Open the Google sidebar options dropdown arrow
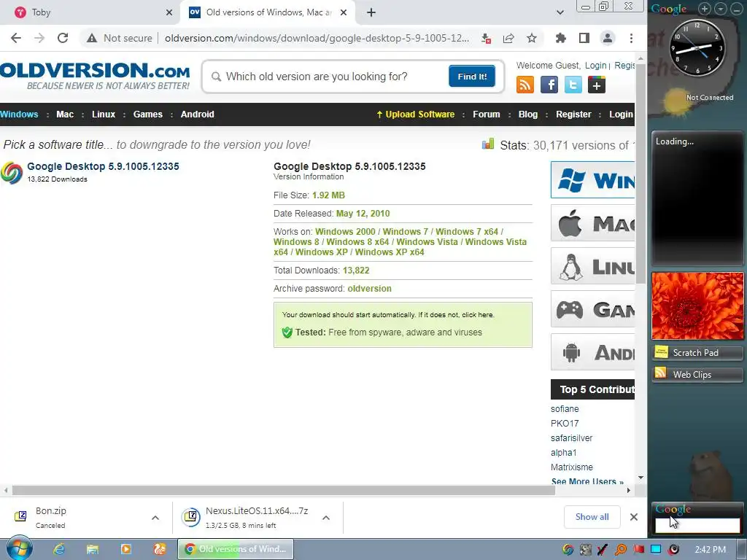 [720, 8]
